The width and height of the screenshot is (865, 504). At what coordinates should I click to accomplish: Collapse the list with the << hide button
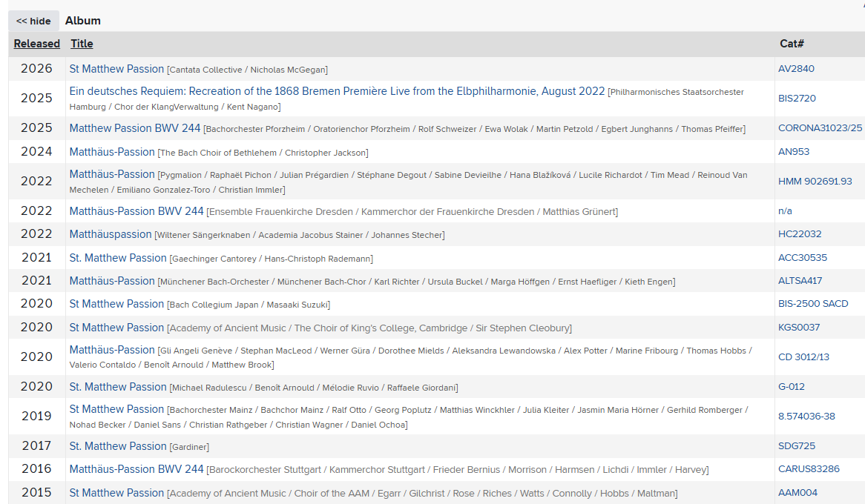pyautogui.click(x=33, y=21)
